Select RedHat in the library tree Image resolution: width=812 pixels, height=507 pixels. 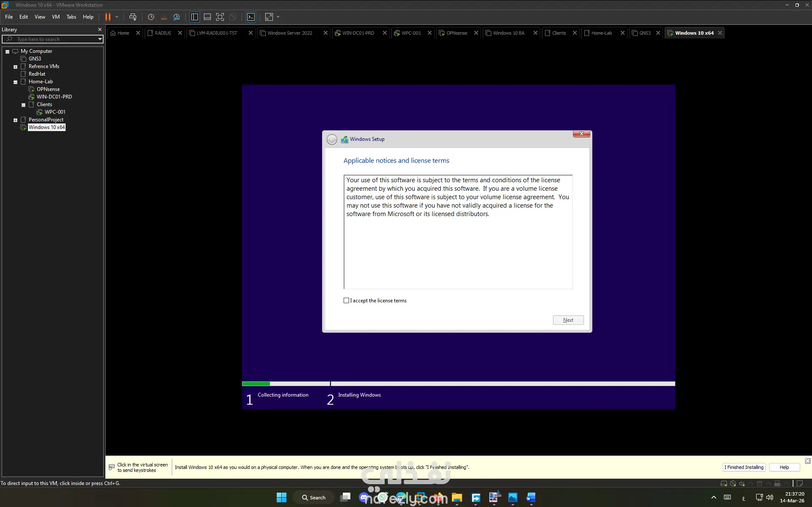pyautogui.click(x=37, y=74)
